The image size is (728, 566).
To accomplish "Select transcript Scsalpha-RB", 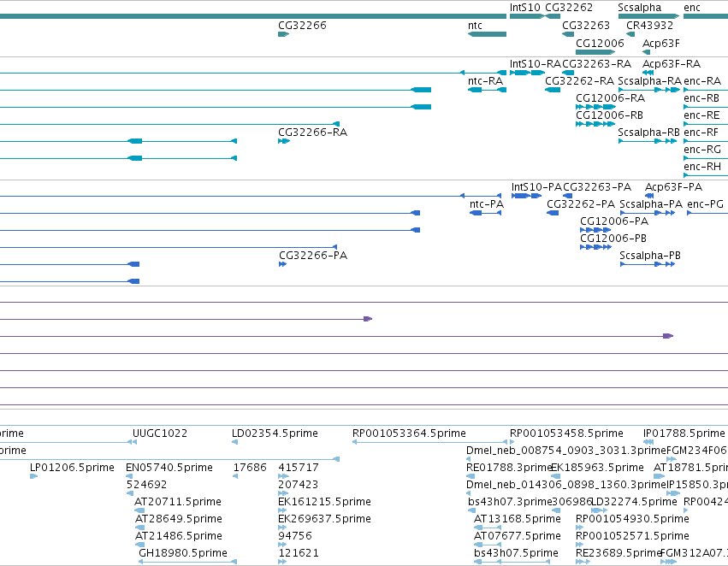I will pyautogui.click(x=648, y=133).
